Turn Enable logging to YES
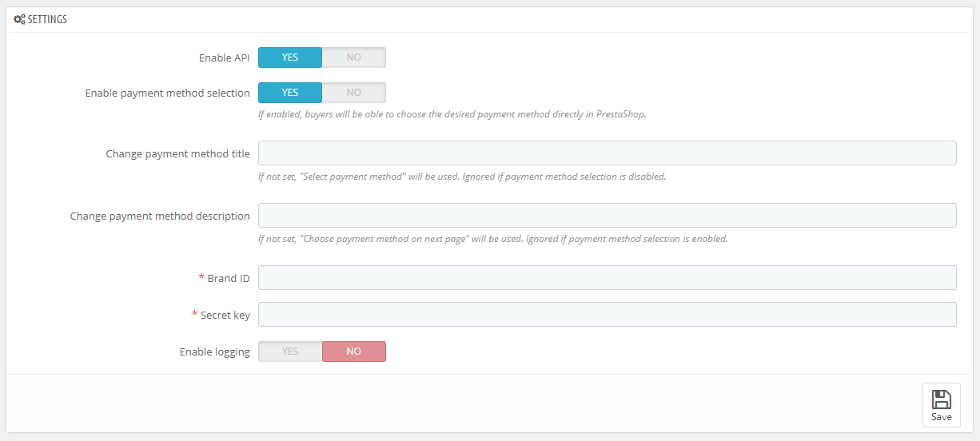 (x=290, y=352)
